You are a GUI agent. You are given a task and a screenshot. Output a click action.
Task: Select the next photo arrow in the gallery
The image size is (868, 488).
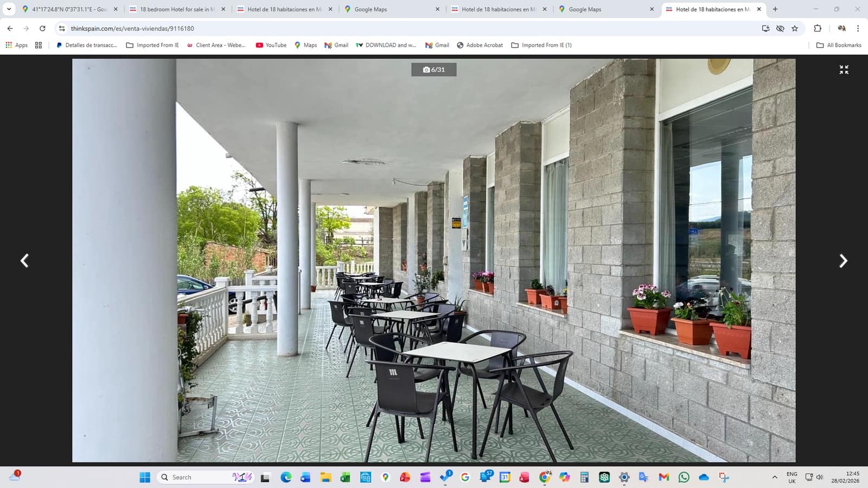pos(843,261)
